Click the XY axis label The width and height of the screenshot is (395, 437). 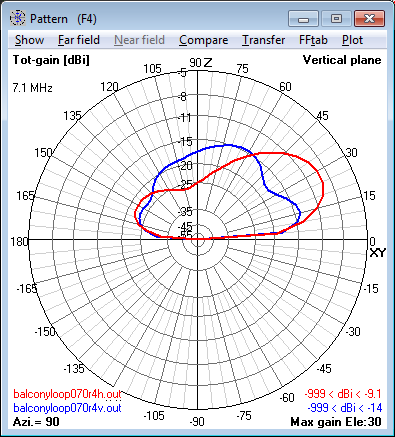[x=378, y=253]
